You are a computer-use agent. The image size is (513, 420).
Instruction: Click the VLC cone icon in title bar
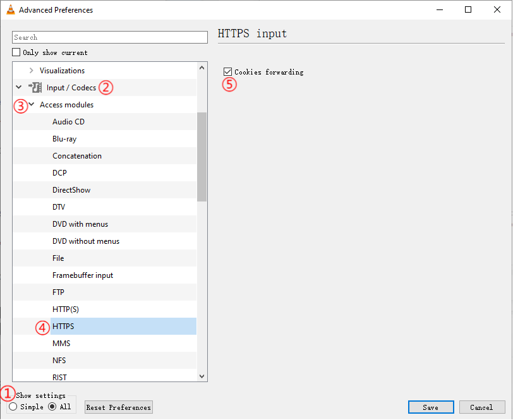[x=10, y=10]
